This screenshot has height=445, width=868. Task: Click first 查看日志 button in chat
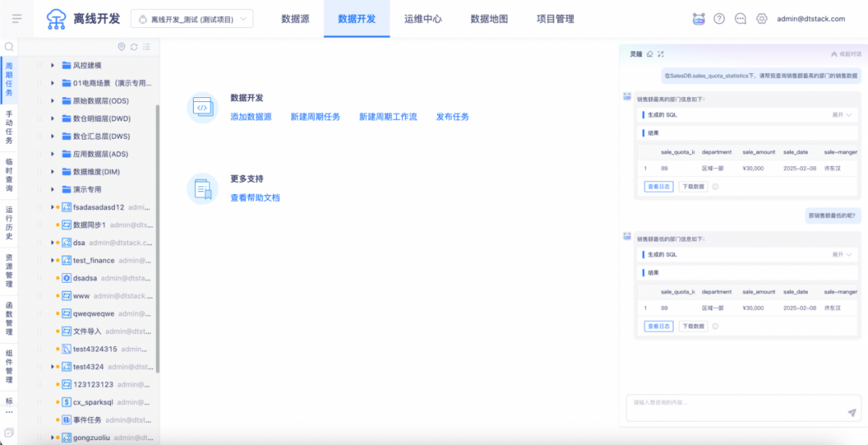659,187
